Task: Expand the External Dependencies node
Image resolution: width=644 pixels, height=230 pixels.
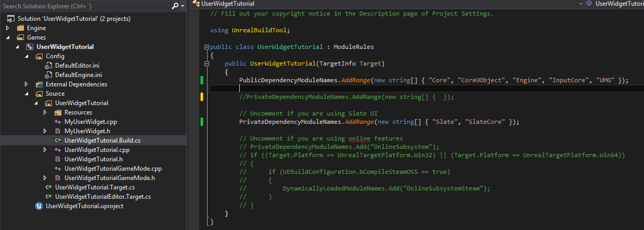Action: [27, 84]
